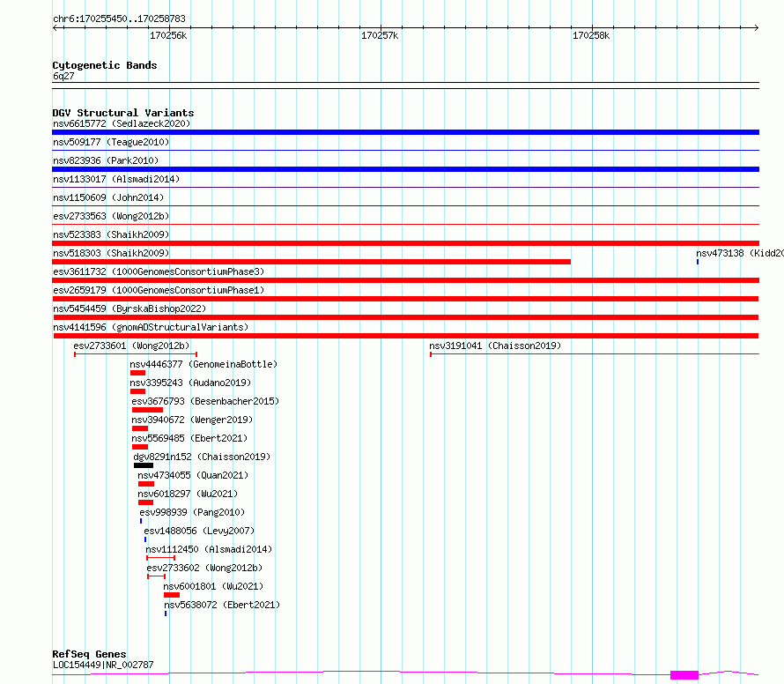This screenshot has height=684, width=784.
Task: Click the 170256k ruler position
Action: [x=168, y=35]
